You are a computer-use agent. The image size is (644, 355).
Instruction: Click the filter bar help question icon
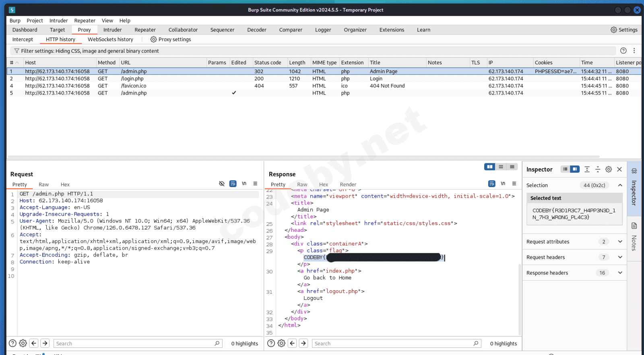point(623,51)
